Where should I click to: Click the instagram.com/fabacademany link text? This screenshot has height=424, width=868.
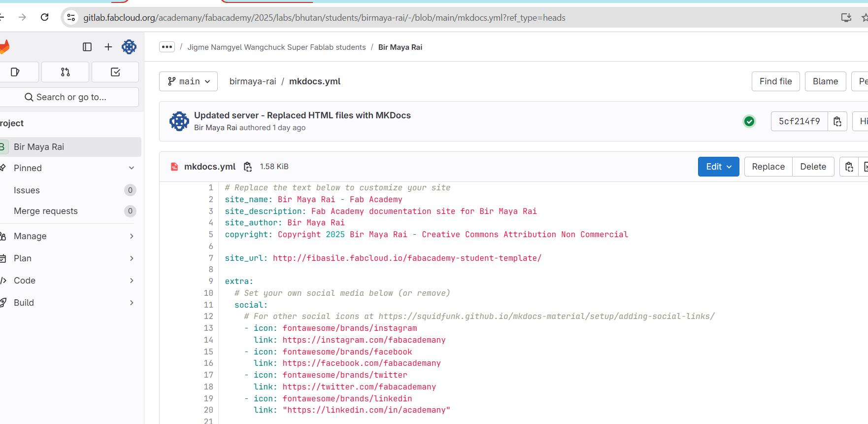click(364, 340)
